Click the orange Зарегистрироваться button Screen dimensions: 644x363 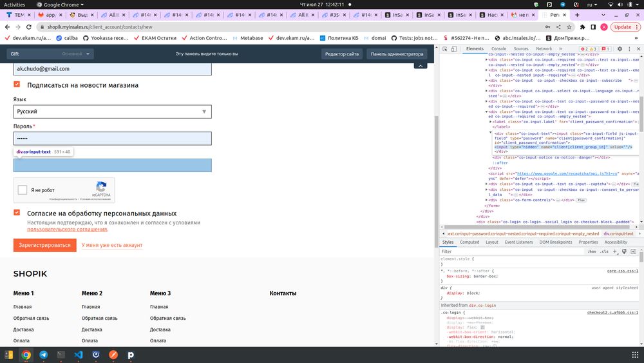click(x=44, y=245)
